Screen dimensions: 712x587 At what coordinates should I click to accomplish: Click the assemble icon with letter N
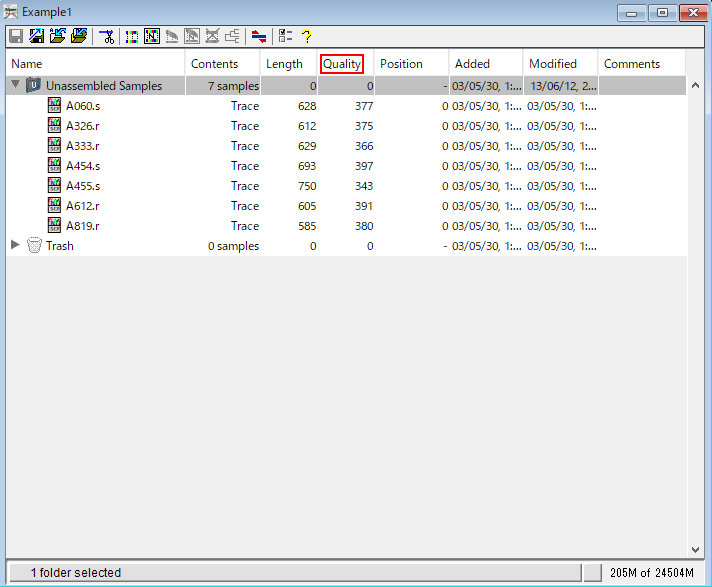pos(152,36)
